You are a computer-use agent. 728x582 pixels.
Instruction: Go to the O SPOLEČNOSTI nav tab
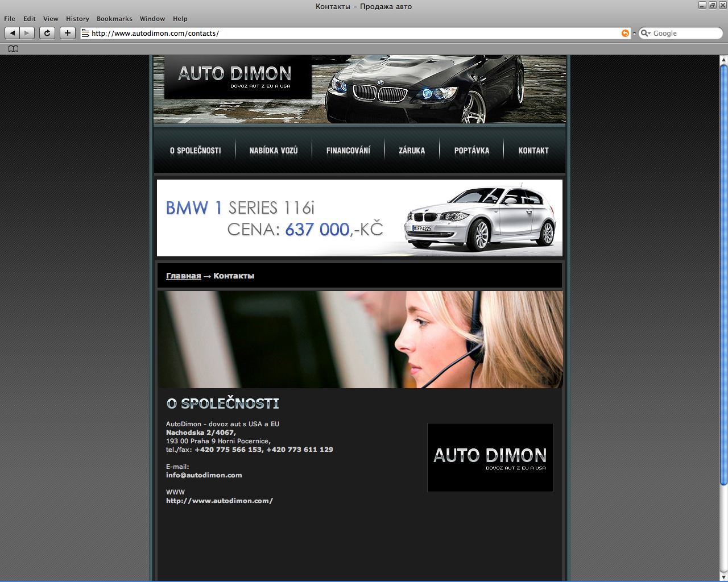(196, 151)
